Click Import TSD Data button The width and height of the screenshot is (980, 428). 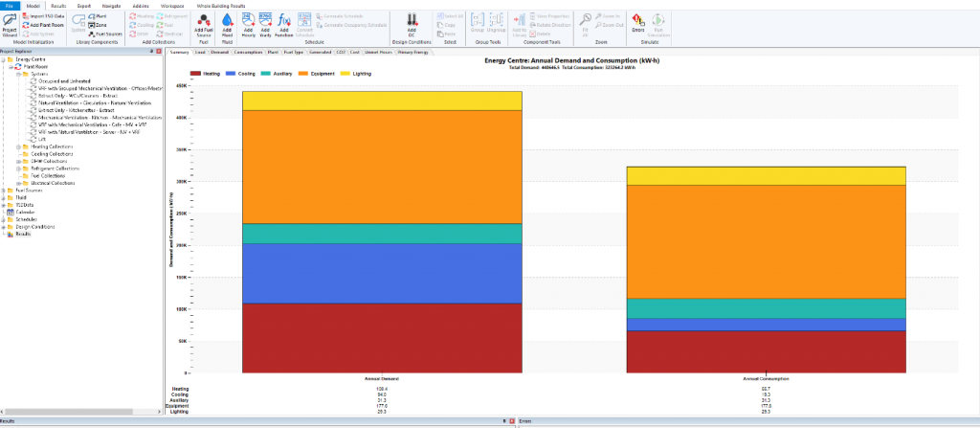46,16
